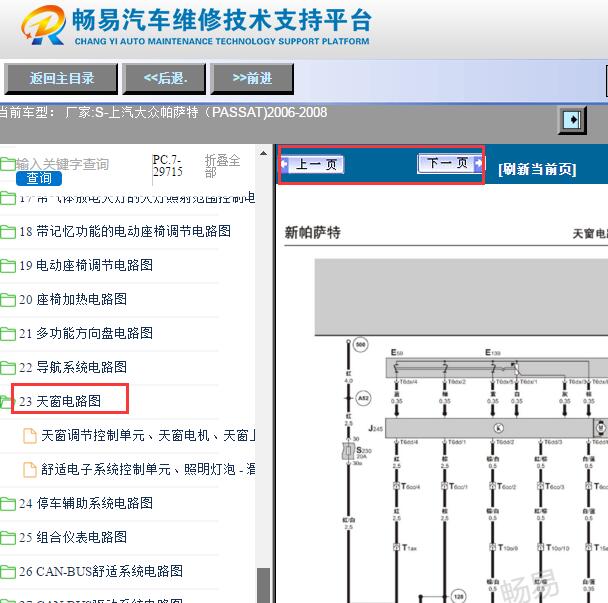This screenshot has width=608, height=603.
Task: Open folder icon of 25 组合仪表电路图
Action: click(x=8, y=538)
